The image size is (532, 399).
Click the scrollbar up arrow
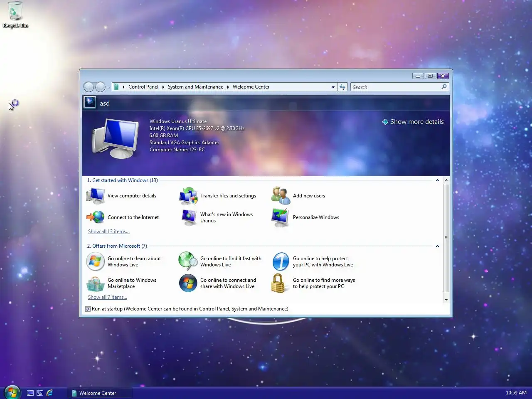(x=446, y=180)
